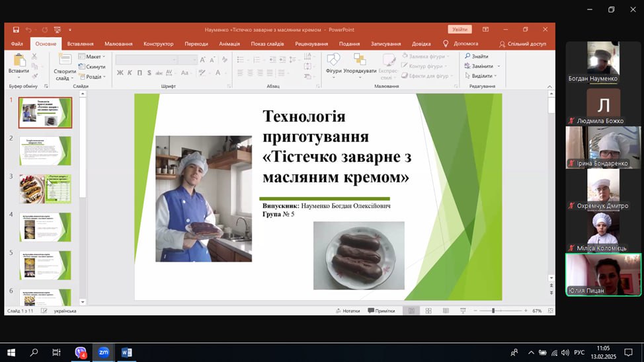This screenshot has width=644, height=362.
Task: Switch to the Анімація tab
Action: 229,44
